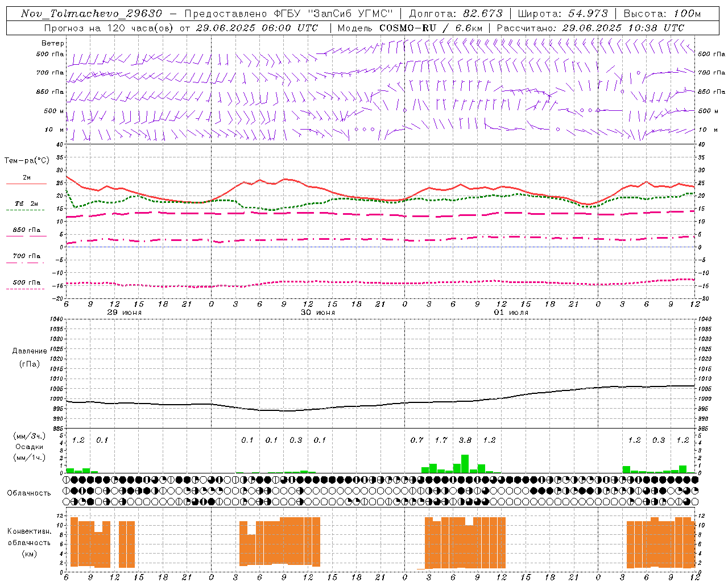Select the text Предоставлено ФГБУ "ЗапСиб УГМС"

[289, 14]
